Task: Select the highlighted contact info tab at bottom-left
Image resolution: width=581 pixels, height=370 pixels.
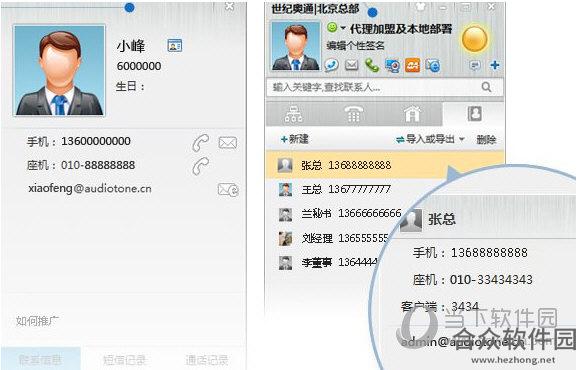Action: pos(41,359)
